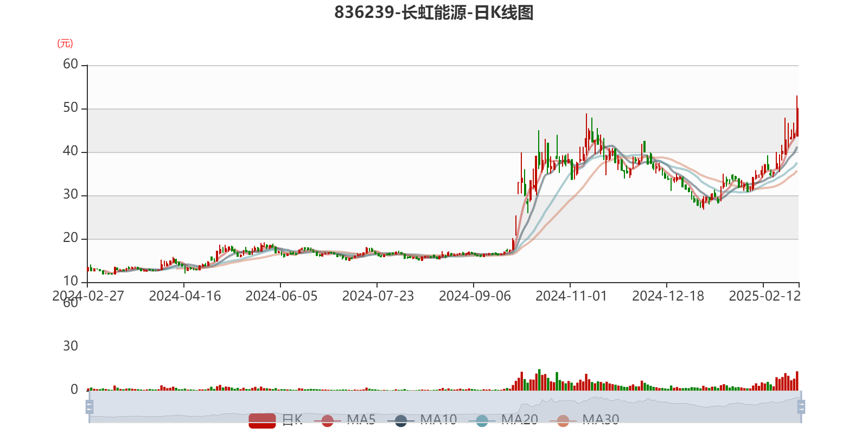Click the 2024-02-27 date axis label
The height and width of the screenshot is (434, 868).
click(88, 296)
